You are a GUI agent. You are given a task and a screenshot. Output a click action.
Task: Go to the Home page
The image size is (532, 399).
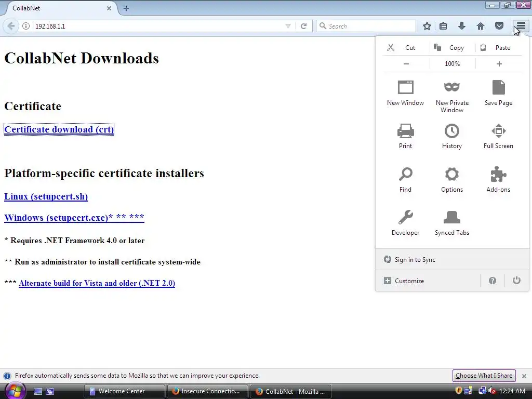click(x=481, y=26)
